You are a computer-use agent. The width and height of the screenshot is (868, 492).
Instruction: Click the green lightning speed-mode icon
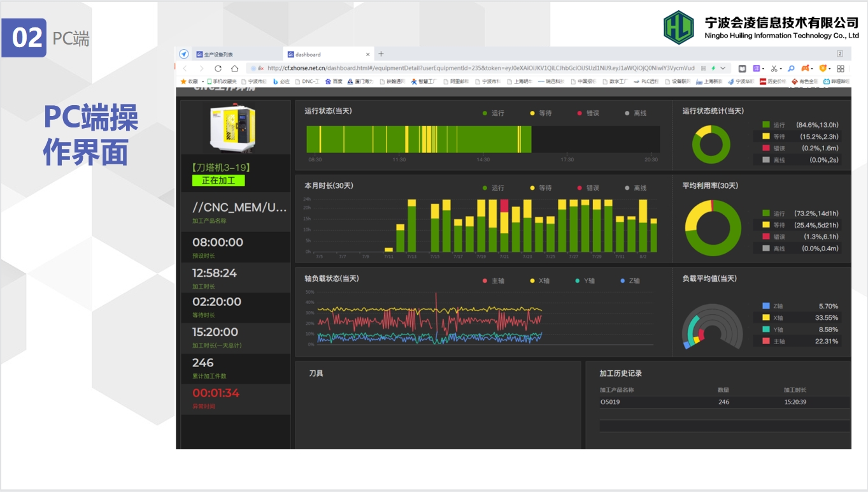[x=713, y=68]
